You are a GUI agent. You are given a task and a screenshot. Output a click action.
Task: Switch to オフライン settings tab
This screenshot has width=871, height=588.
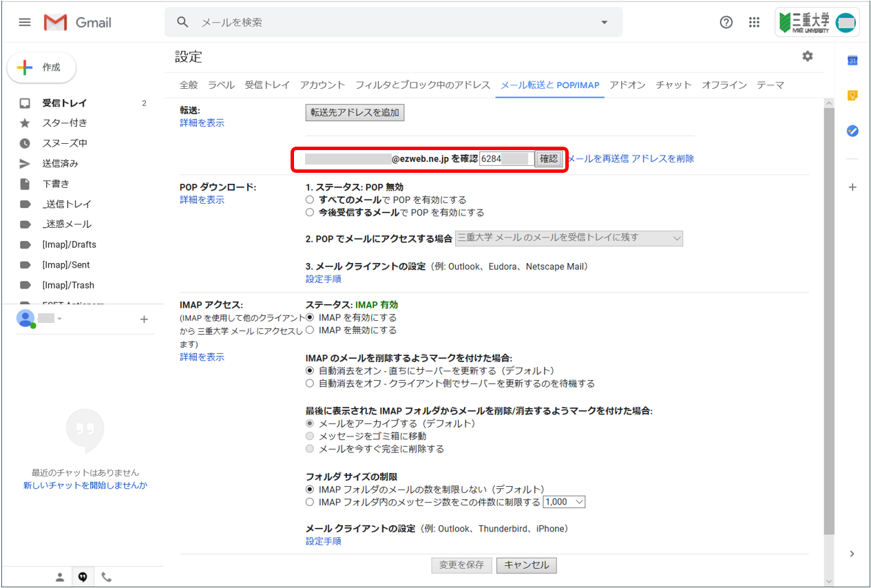(x=724, y=85)
